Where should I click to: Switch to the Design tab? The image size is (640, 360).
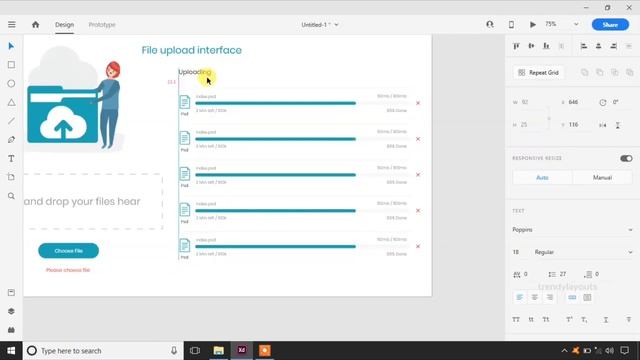64,24
